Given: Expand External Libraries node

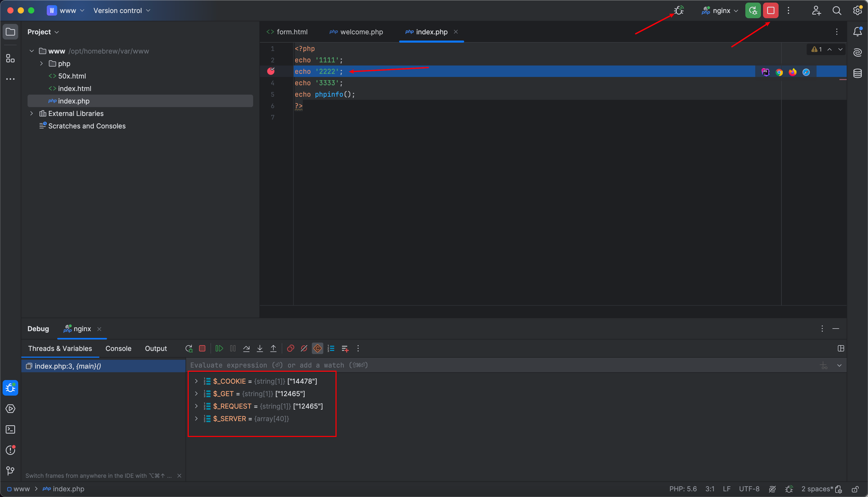Looking at the screenshot, I should pyautogui.click(x=32, y=113).
